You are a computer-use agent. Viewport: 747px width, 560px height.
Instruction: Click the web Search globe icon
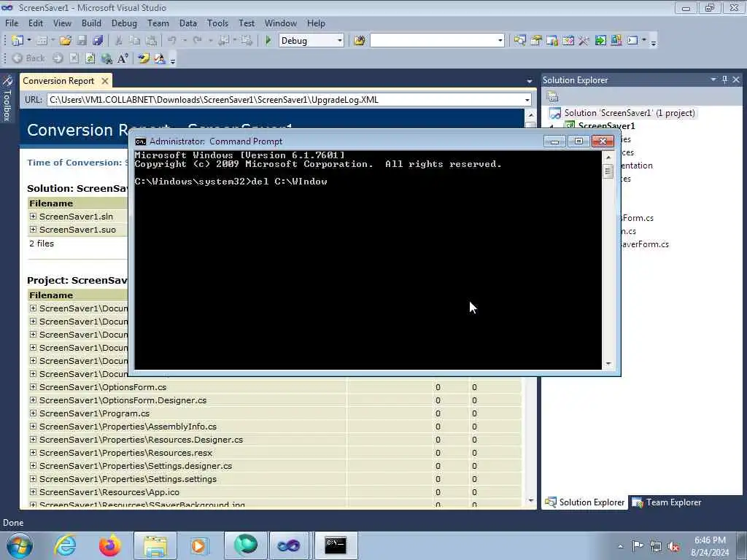107,58
